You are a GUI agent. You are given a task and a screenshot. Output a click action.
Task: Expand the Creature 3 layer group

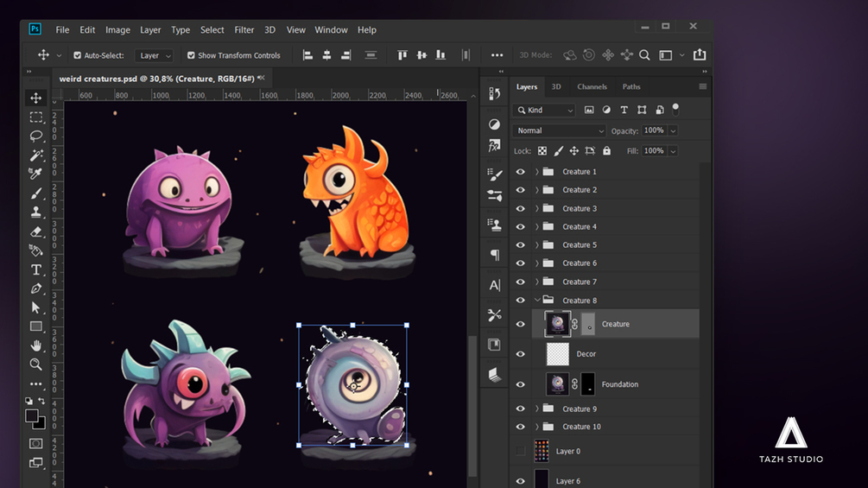[536, 208]
